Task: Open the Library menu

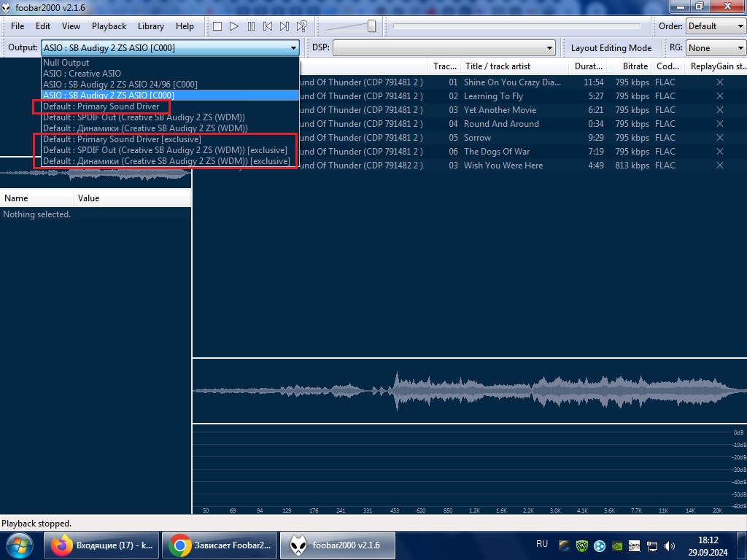Action: [150, 26]
